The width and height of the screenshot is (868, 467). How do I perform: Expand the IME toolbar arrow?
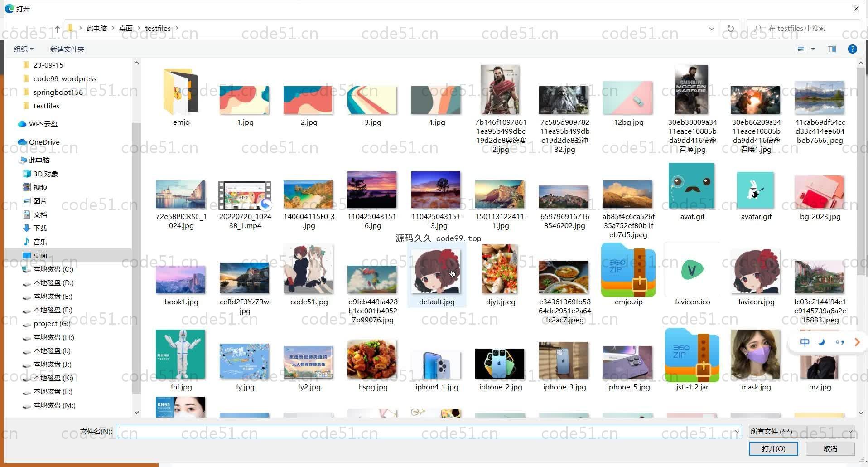click(x=857, y=342)
